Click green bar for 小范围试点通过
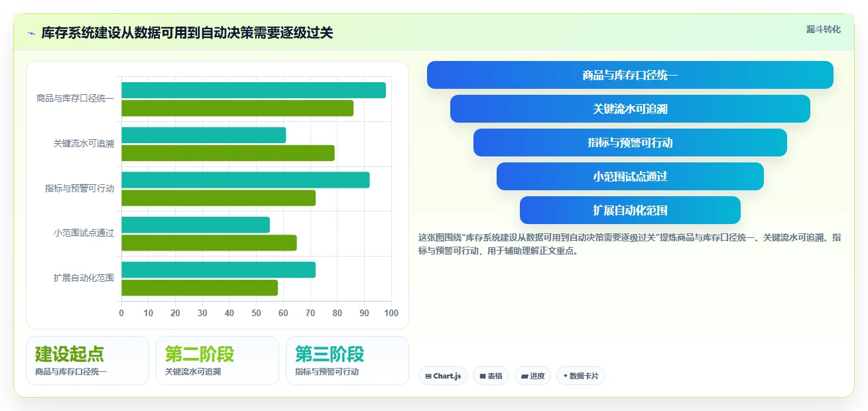The image size is (868, 411). [x=209, y=243]
